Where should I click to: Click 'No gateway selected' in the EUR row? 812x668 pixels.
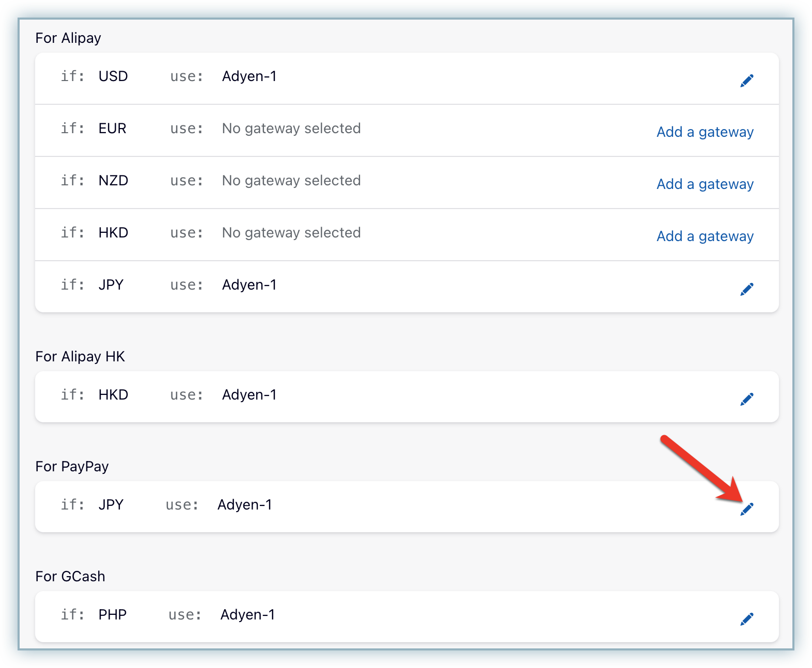[x=291, y=129]
